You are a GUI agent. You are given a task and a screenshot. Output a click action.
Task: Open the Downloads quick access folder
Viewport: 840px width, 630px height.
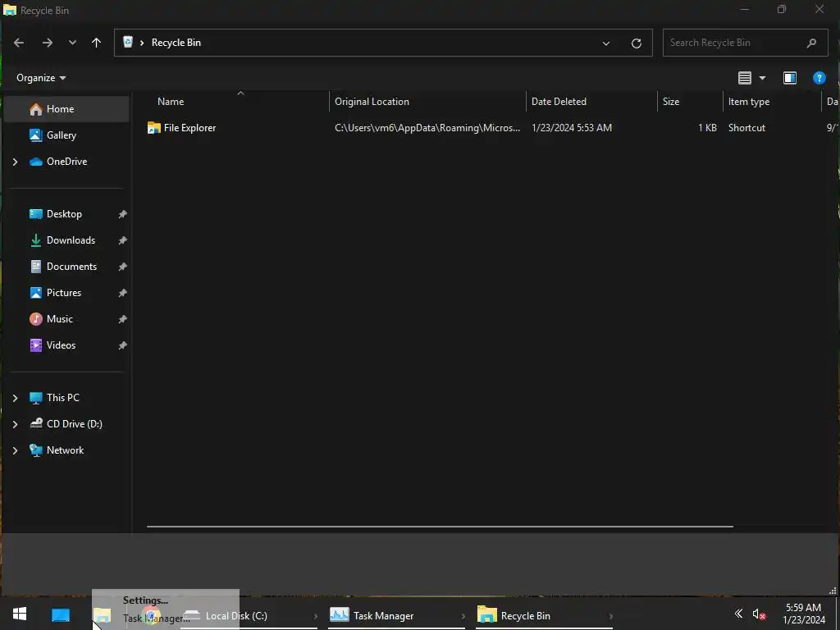point(71,240)
